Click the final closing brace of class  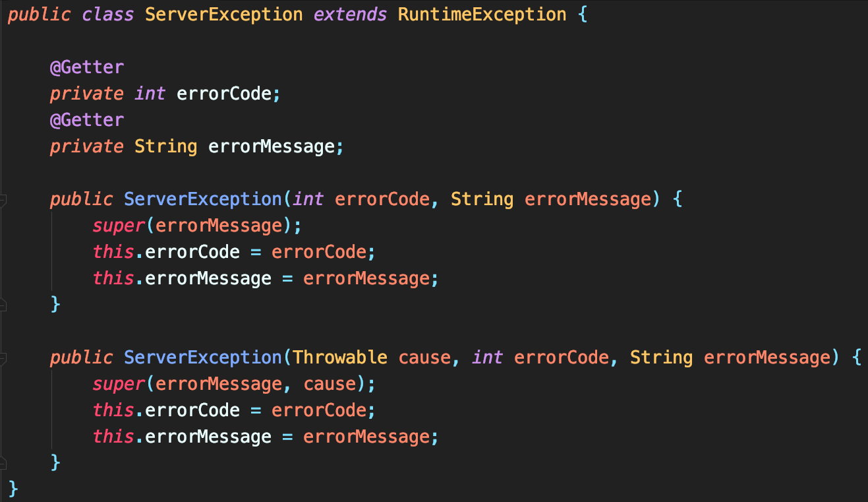[14, 489]
